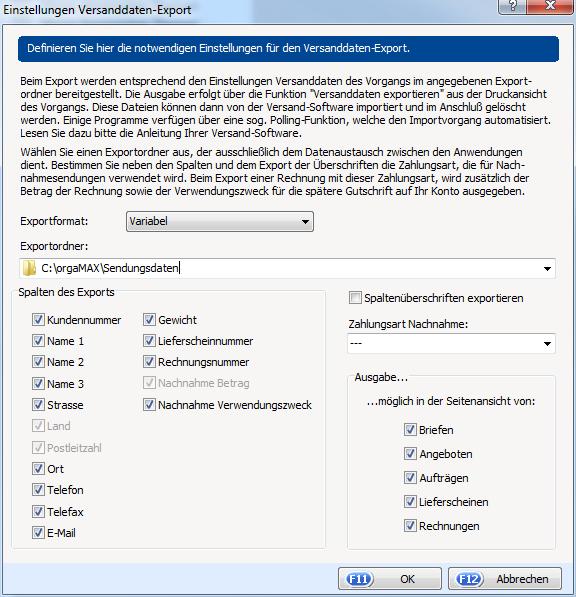Screen dimensions: 576x597
Task: Uncheck the Briefen output checkbox
Action: coord(410,429)
